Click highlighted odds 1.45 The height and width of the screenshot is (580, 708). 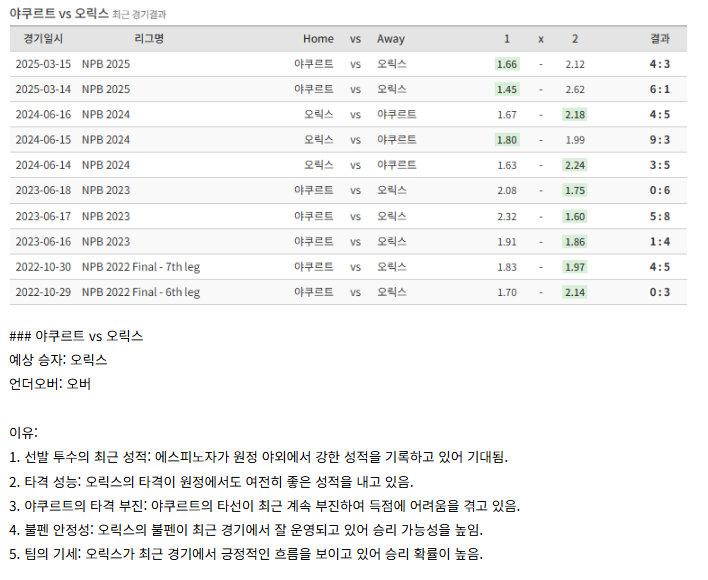pos(507,89)
